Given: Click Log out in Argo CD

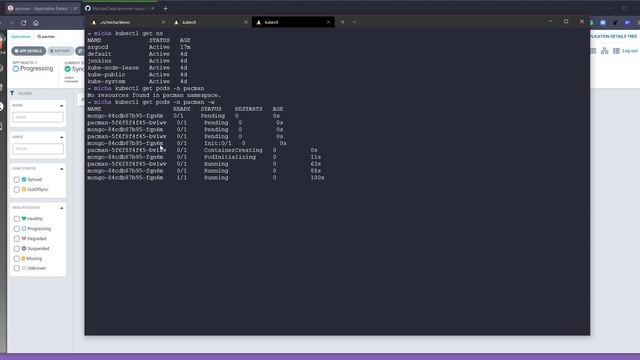Looking at the screenshot, I should (x=630, y=51).
